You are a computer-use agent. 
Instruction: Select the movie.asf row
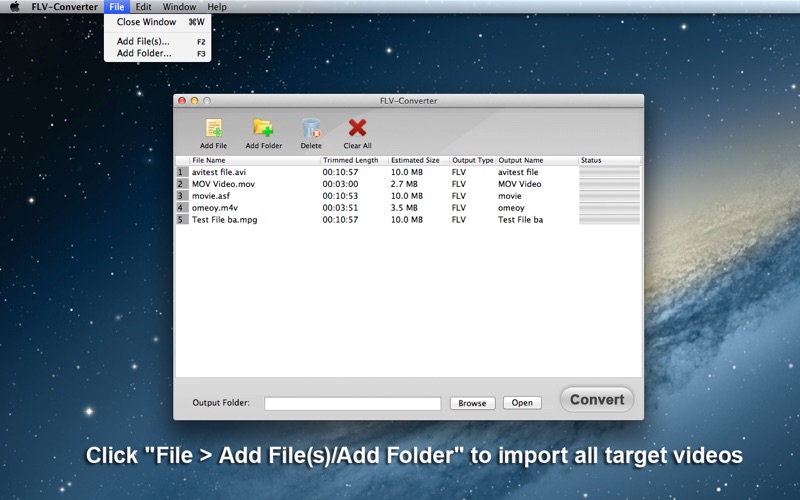pyautogui.click(x=408, y=196)
